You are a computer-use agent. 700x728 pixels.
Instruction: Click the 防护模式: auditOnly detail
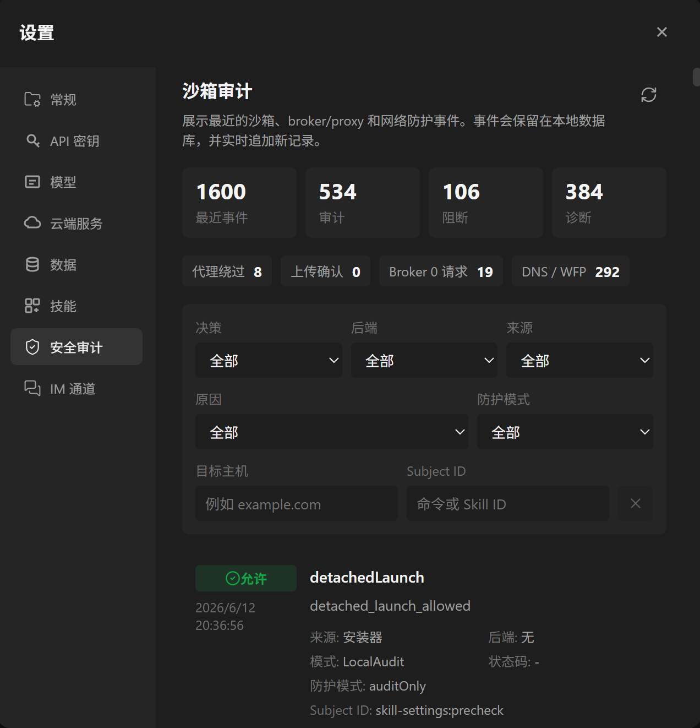(x=368, y=686)
